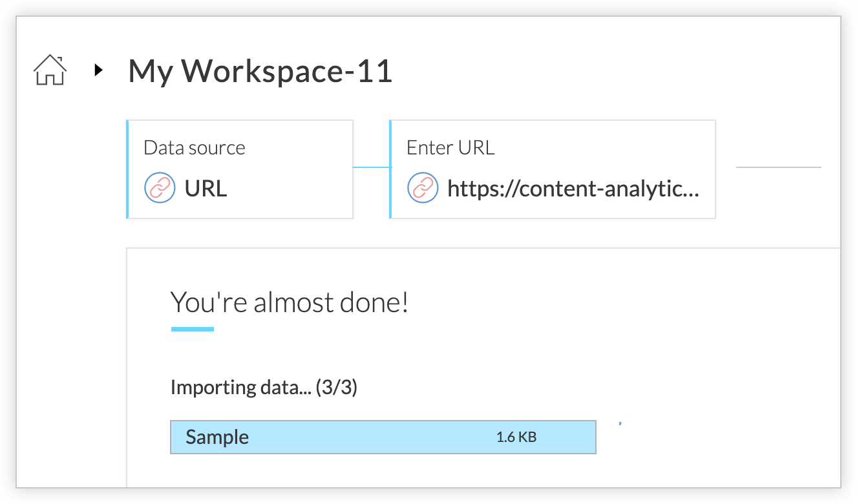The image size is (857, 504).
Task: Select the Data source step label
Action: pyautogui.click(x=194, y=148)
